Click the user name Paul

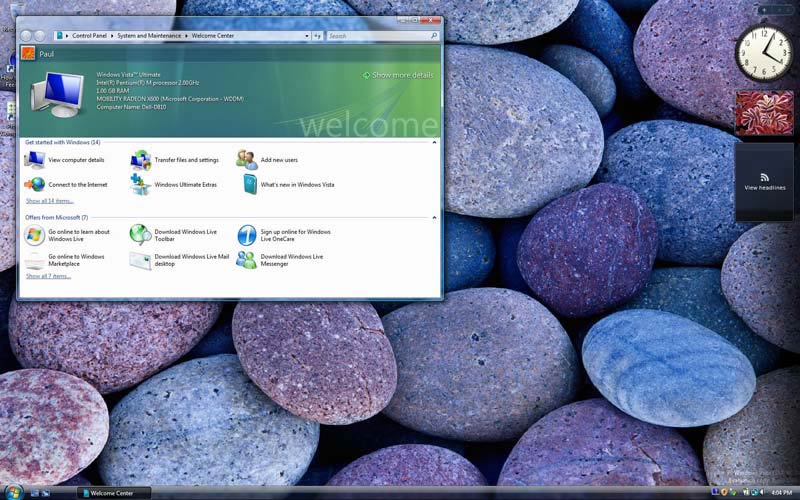pyautogui.click(x=46, y=54)
